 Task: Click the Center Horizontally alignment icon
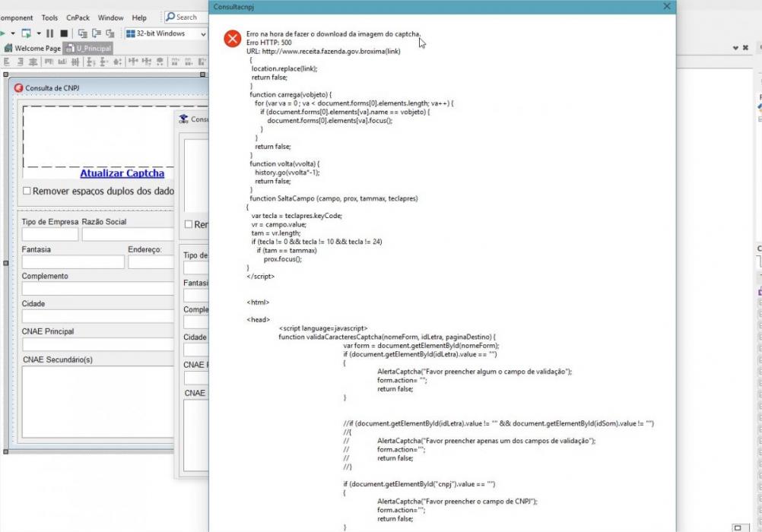pyautogui.click(x=33, y=62)
